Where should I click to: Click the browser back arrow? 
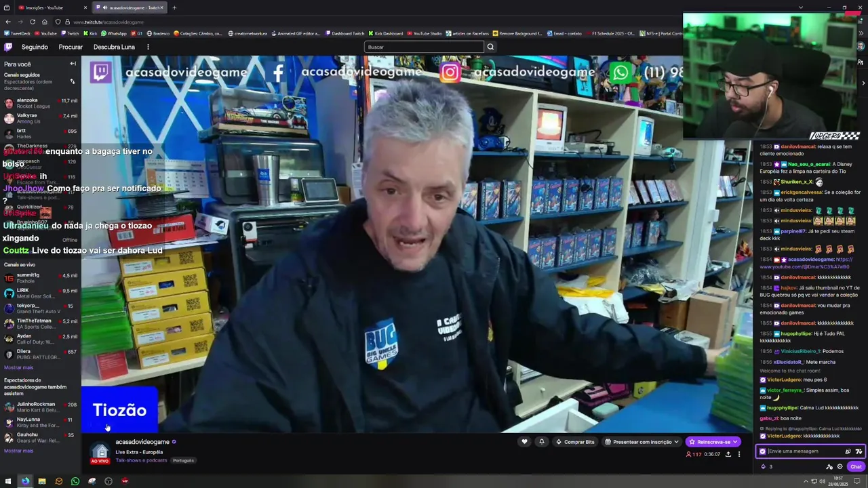pyautogui.click(x=8, y=22)
